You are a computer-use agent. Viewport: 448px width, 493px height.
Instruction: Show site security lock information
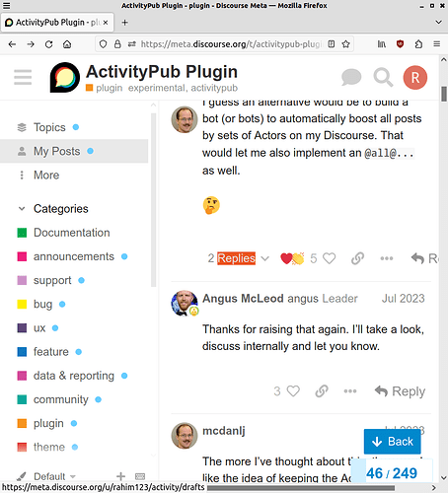(x=117, y=44)
